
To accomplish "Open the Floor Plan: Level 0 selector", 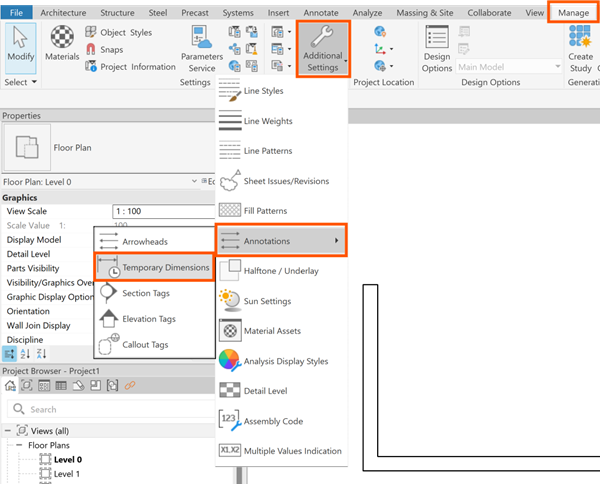I will [100, 182].
